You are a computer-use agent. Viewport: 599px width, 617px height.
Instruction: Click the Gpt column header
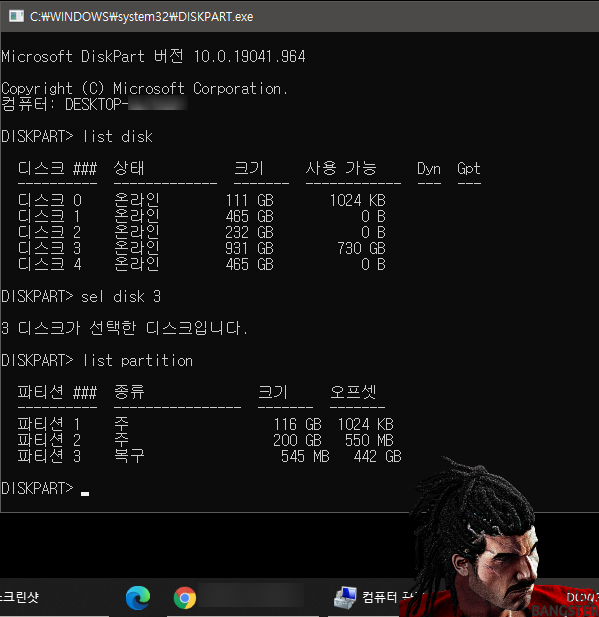tap(469, 168)
